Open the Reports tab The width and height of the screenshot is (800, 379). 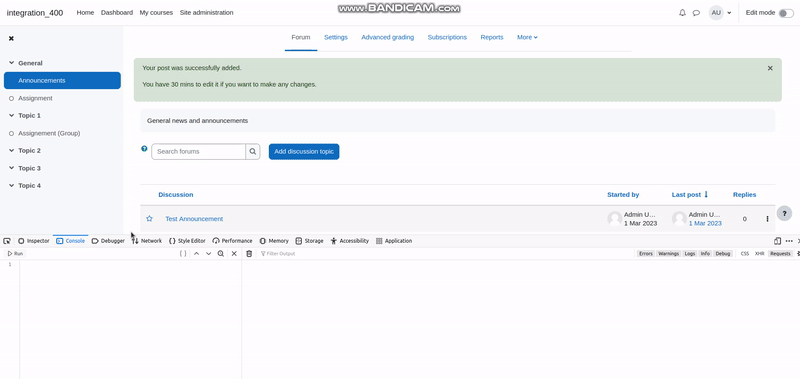tap(492, 37)
